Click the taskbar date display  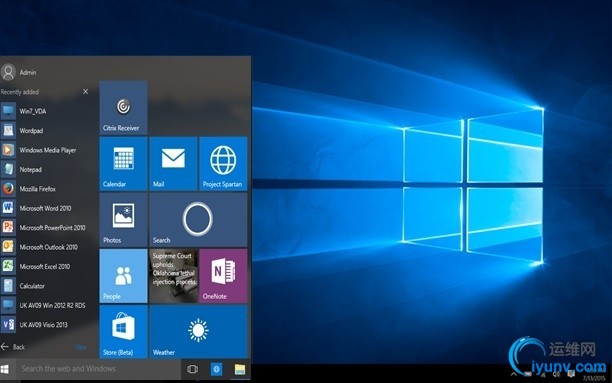coord(594,378)
